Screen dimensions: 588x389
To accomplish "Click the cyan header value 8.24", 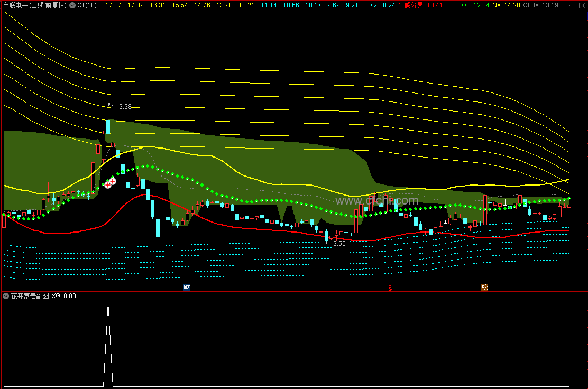I will coord(389,5).
